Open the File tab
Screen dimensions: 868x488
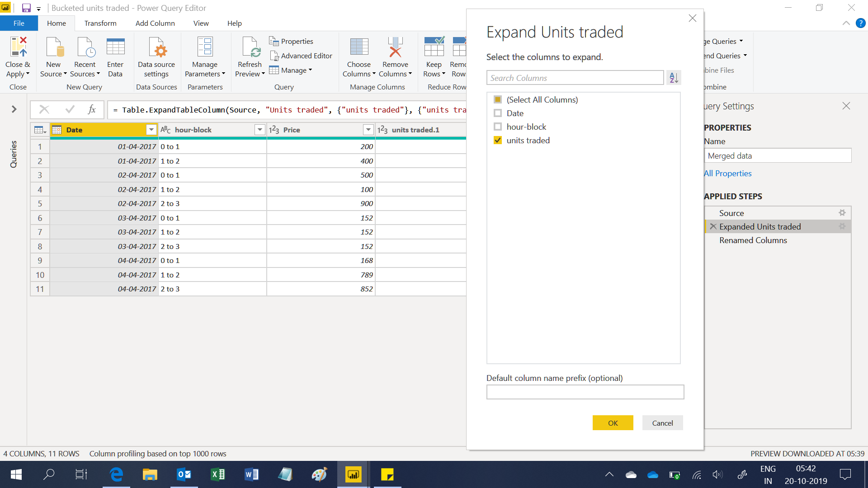[x=19, y=23]
